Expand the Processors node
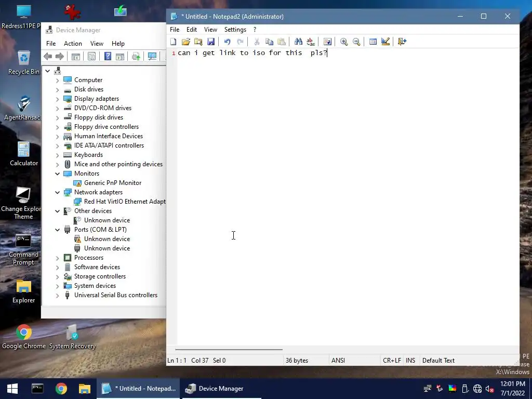The image size is (532, 399). pos(57,258)
